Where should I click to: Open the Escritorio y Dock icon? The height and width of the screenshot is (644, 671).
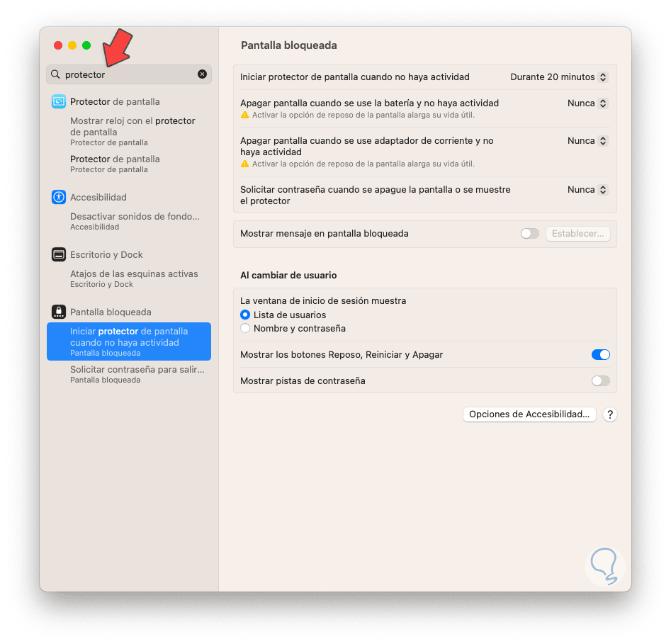pyautogui.click(x=59, y=254)
